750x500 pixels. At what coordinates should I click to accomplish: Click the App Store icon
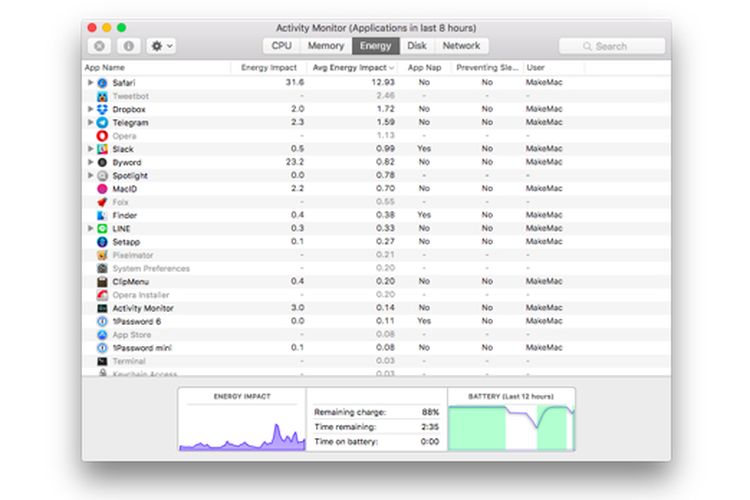tap(102, 334)
